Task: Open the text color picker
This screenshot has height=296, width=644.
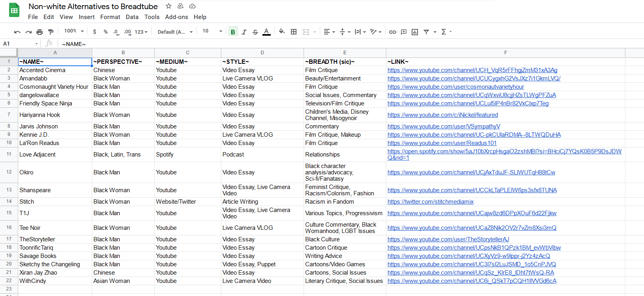Action: [x=266, y=32]
